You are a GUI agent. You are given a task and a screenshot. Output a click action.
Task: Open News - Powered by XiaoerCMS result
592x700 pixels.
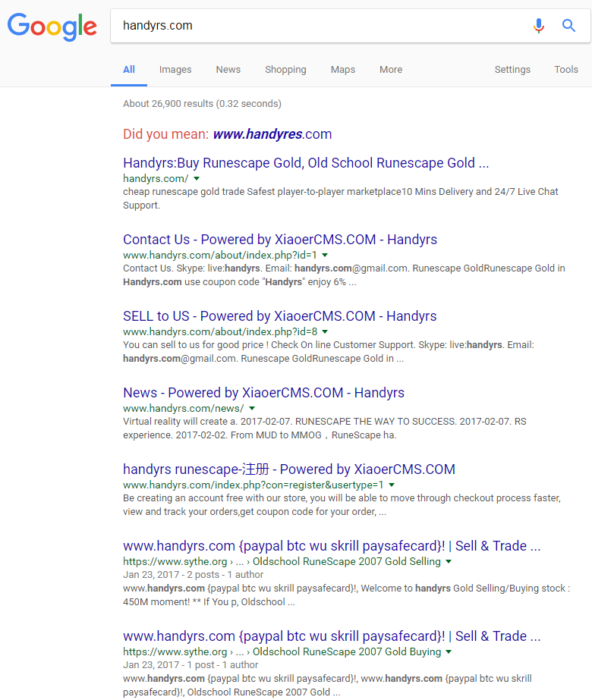(263, 393)
